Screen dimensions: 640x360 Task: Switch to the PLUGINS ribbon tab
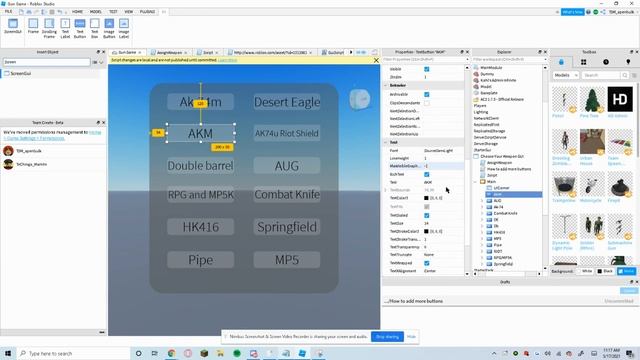pyautogui.click(x=147, y=12)
